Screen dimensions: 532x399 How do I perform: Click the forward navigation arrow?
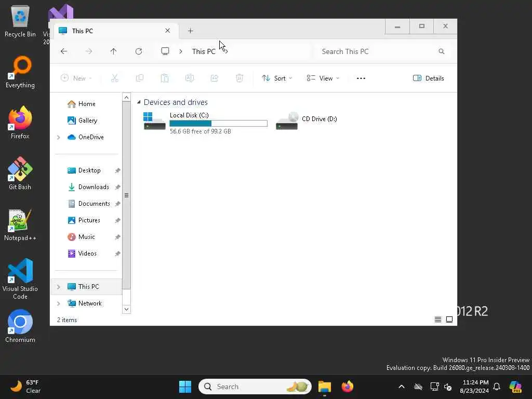(88, 51)
